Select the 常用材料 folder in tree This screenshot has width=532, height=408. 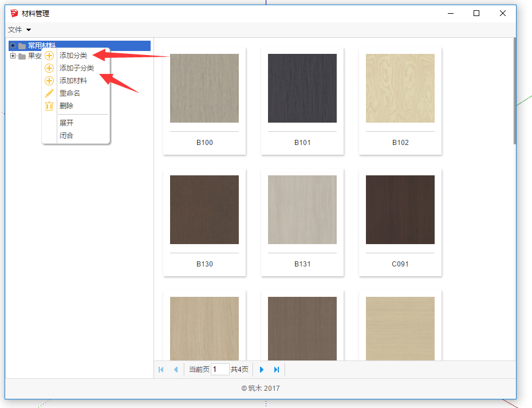(x=42, y=46)
